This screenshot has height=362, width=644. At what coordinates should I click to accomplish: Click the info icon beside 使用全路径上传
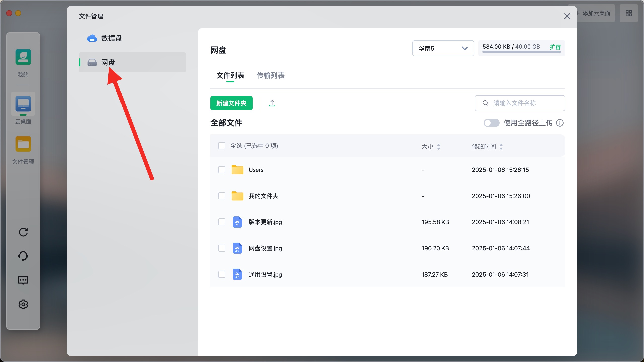[x=560, y=123]
